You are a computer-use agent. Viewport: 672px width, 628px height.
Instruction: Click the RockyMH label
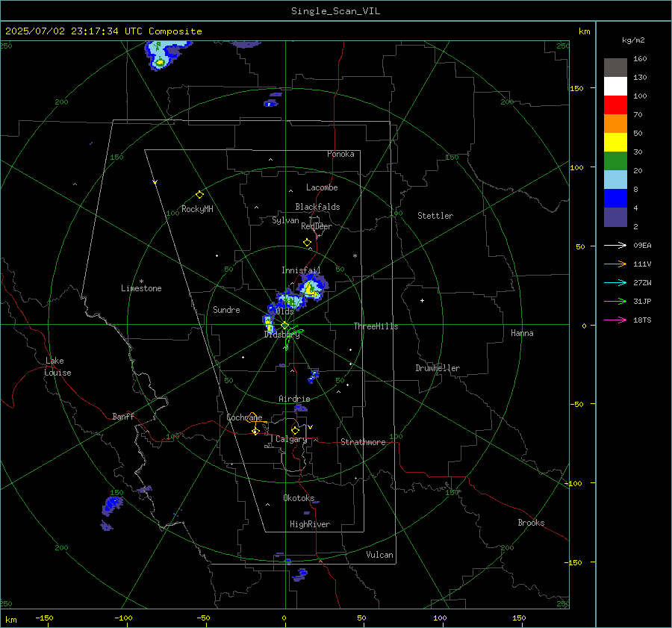click(197, 209)
